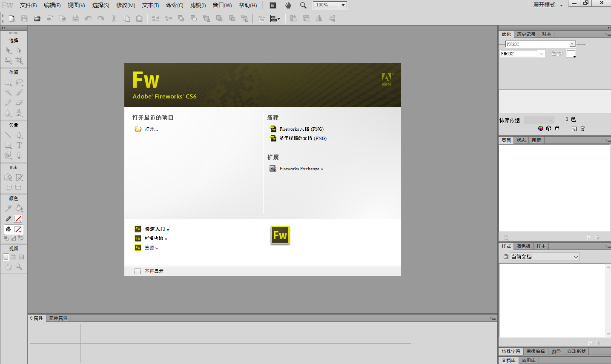The image size is (611, 364).
Task: Click the Fireworks 文档 (PNG) link
Action: pyautogui.click(x=301, y=129)
